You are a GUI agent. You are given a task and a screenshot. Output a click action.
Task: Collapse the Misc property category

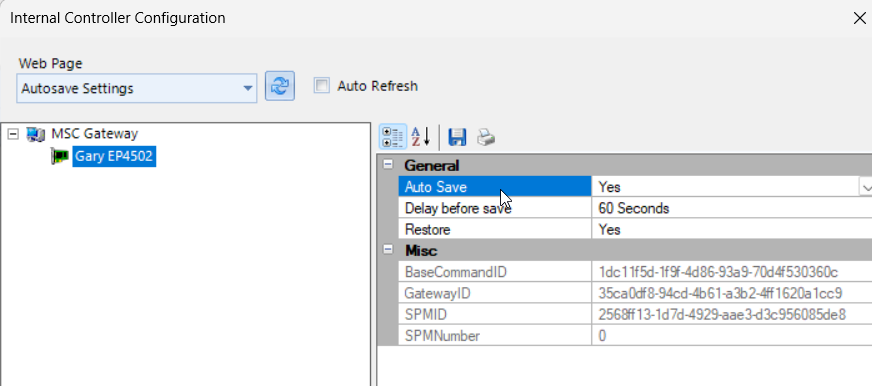point(388,250)
